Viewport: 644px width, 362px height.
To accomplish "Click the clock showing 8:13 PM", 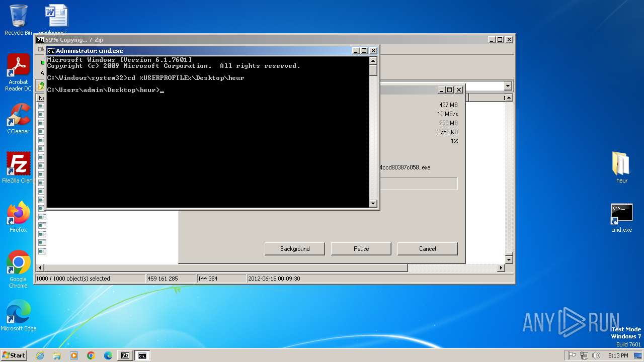I will [618, 355].
